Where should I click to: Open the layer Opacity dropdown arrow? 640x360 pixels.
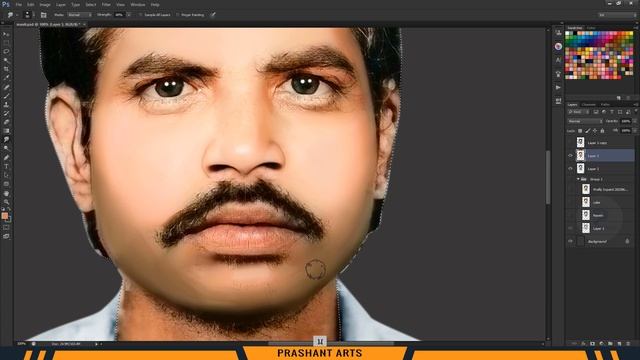pyautogui.click(x=635, y=121)
